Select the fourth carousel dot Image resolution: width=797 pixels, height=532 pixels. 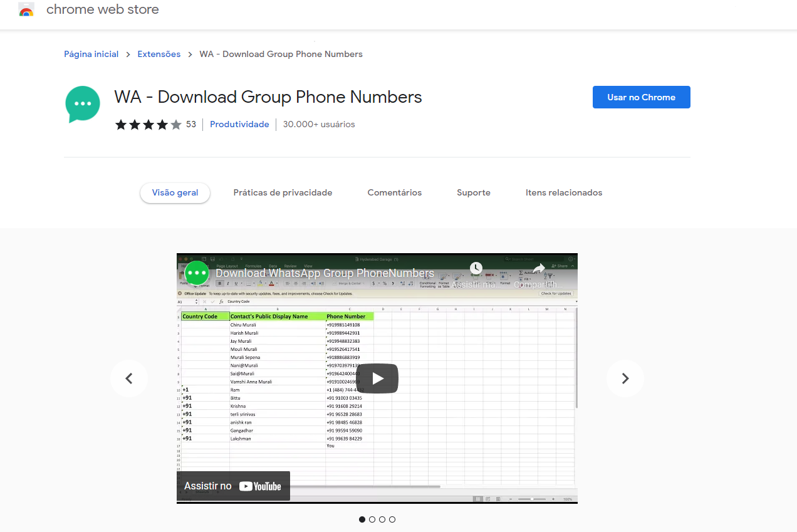[x=392, y=519]
